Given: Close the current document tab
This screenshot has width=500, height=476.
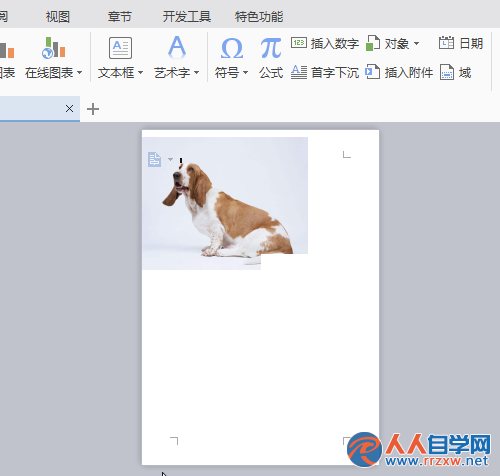Looking at the screenshot, I should [69, 108].
